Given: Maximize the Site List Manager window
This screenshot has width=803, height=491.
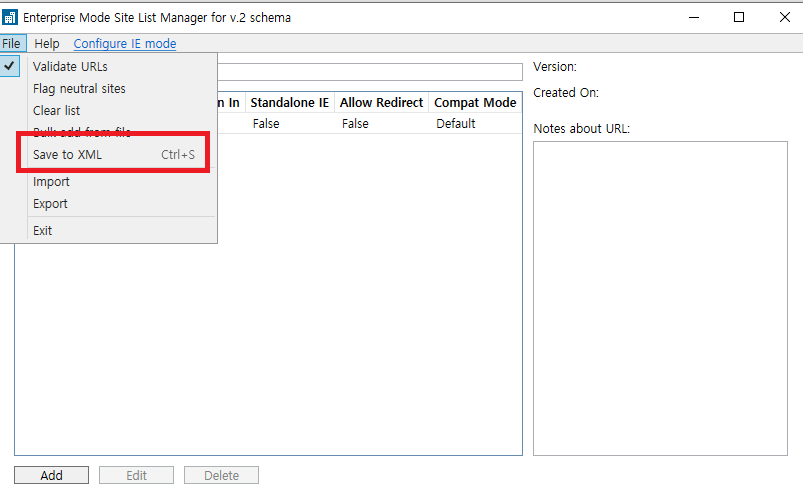Looking at the screenshot, I should (739, 17).
